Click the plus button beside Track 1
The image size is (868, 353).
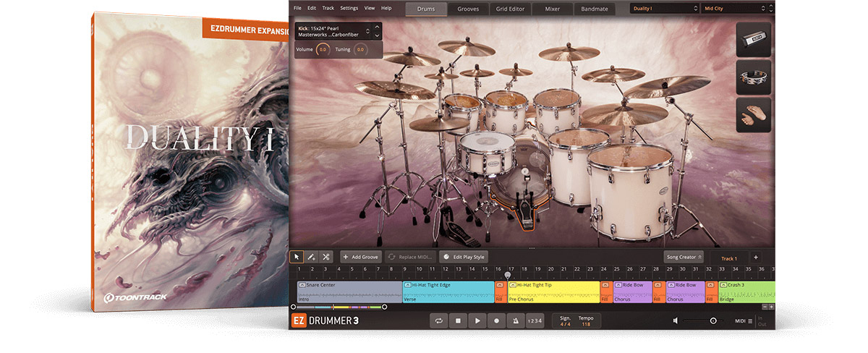[x=755, y=258]
